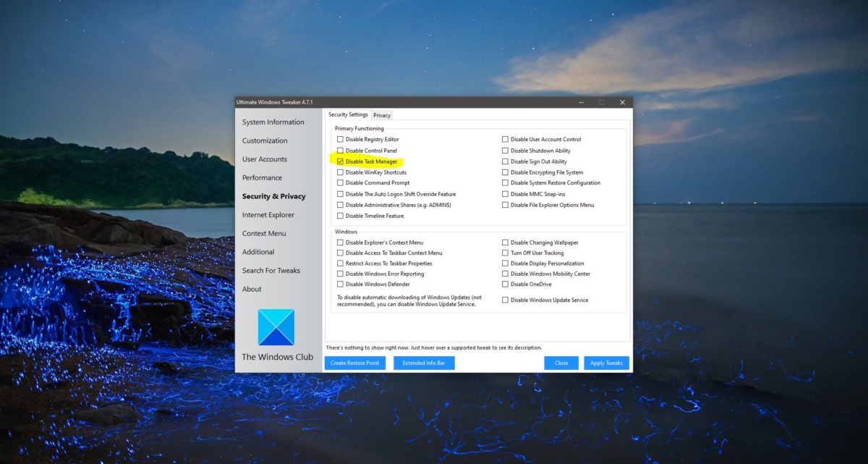Enable Disable Registry Editor
Viewport: 868px width, 464px height.
tap(340, 139)
